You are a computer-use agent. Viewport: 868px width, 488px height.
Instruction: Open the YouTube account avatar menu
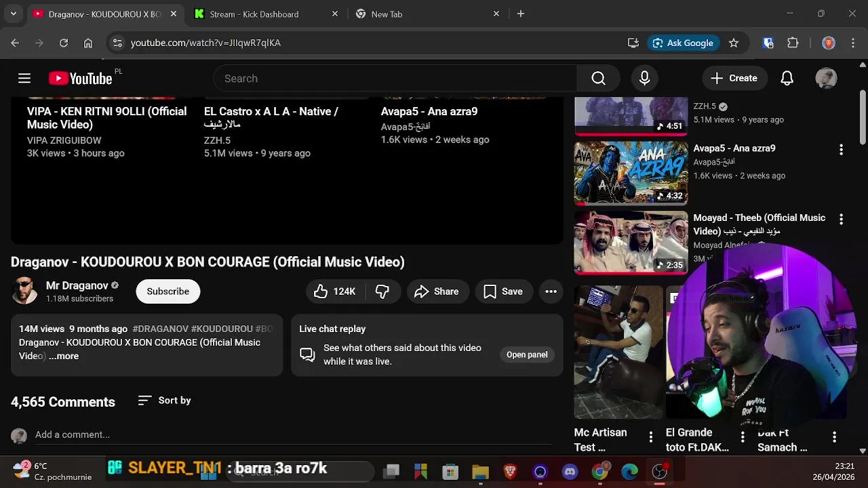click(826, 79)
